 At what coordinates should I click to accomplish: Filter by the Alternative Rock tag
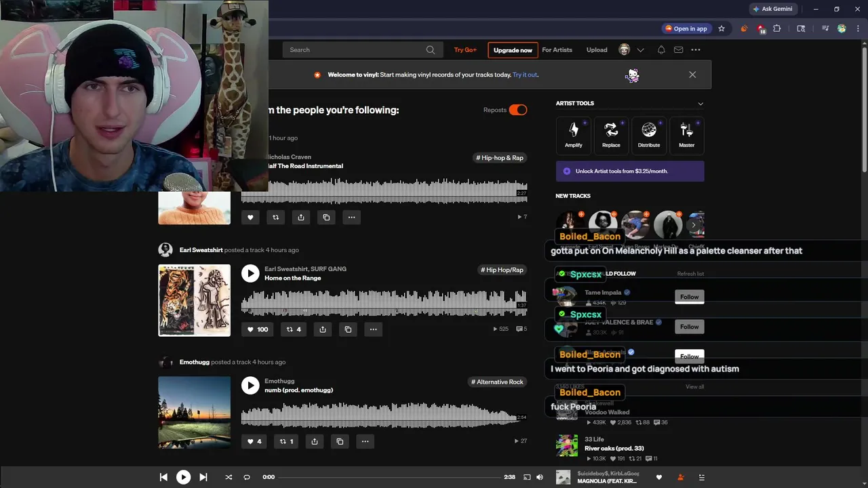(x=498, y=382)
